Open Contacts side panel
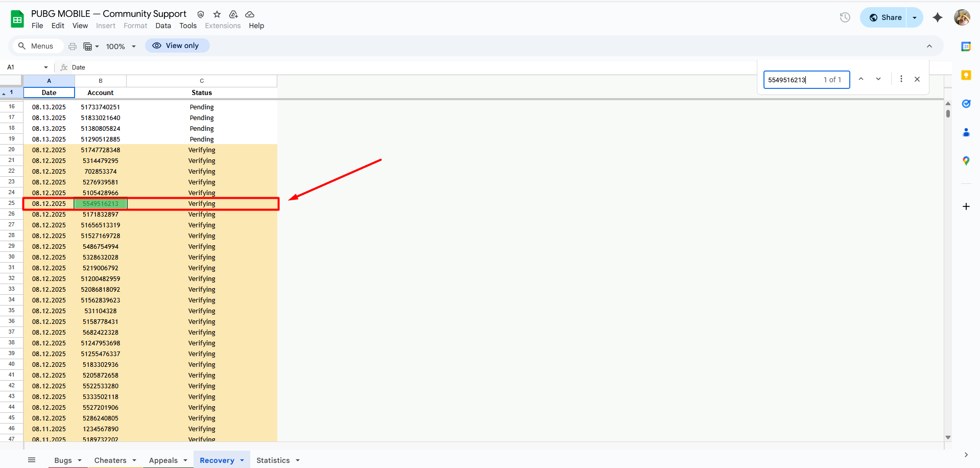 (x=966, y=132)
